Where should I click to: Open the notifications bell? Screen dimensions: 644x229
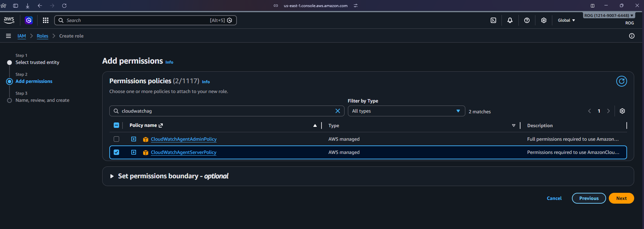[510, 20]
